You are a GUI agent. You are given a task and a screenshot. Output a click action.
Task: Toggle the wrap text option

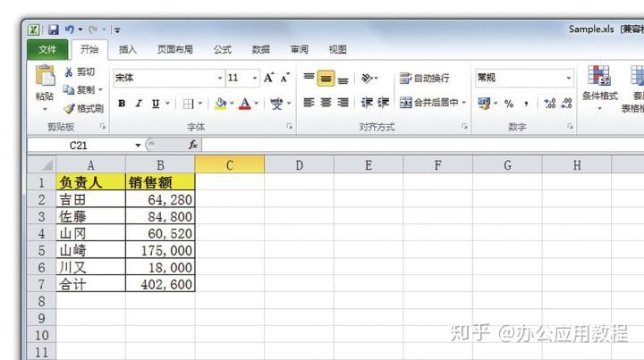[425, 78]
